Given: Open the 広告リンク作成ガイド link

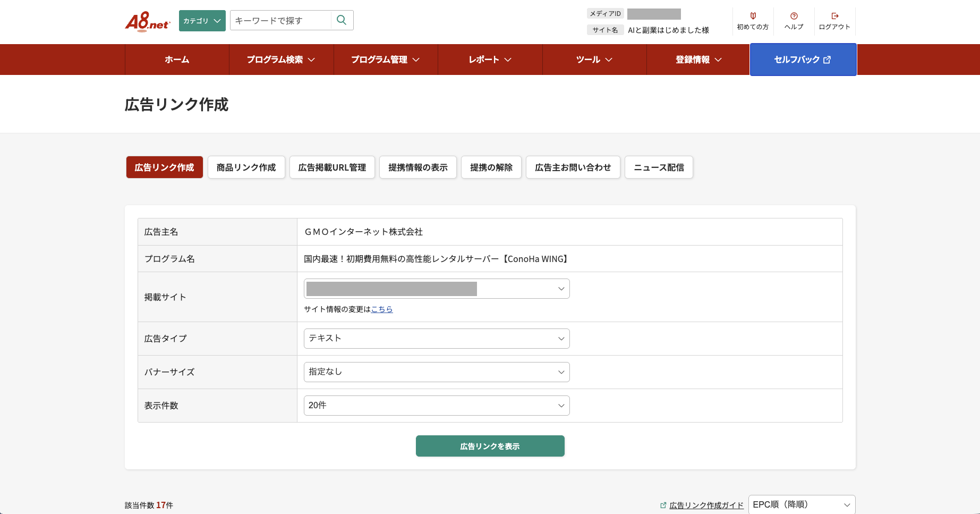Looking at the screenshot, I should [x=706, y=505].
